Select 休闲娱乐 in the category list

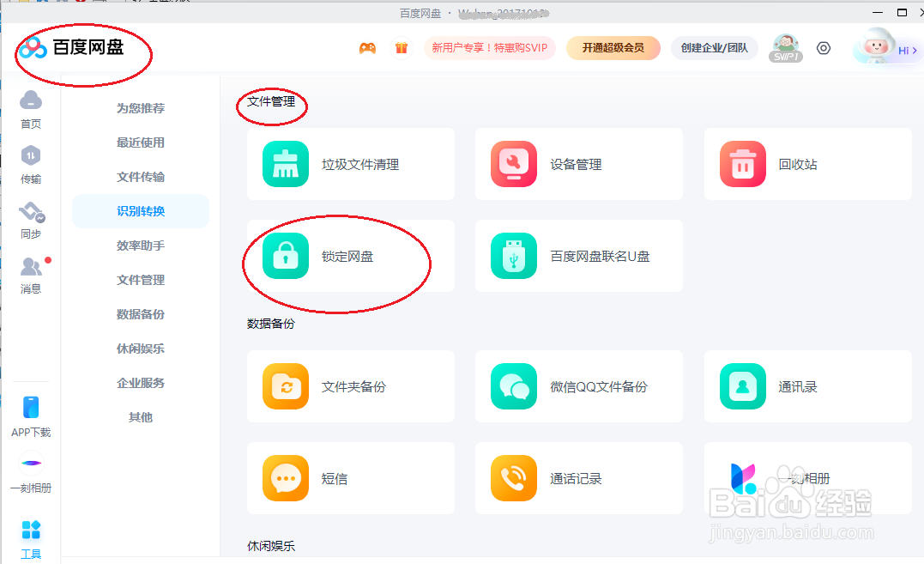(140, 349)
